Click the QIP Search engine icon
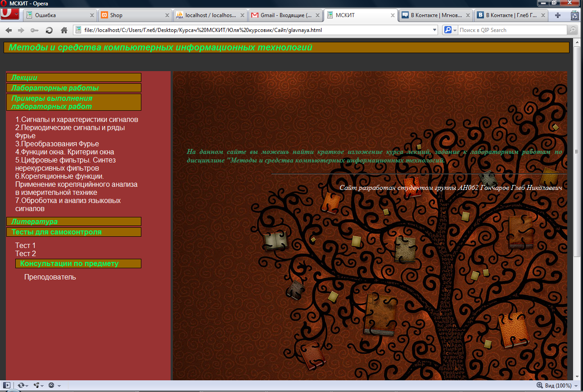The height and width of the screenshot is (392, 583). point(448,30)
